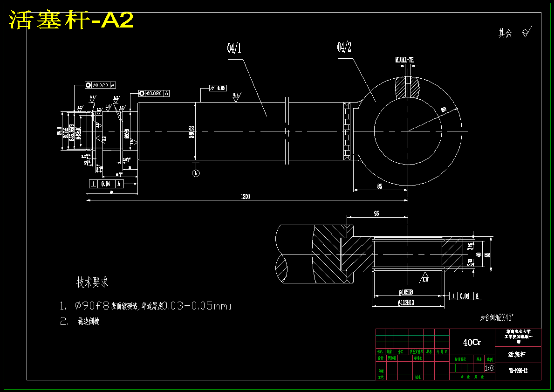Viewport: 554px width, 392px height.
Task: Click the '85' horizontal dimension text
Action: click(379, 186)
